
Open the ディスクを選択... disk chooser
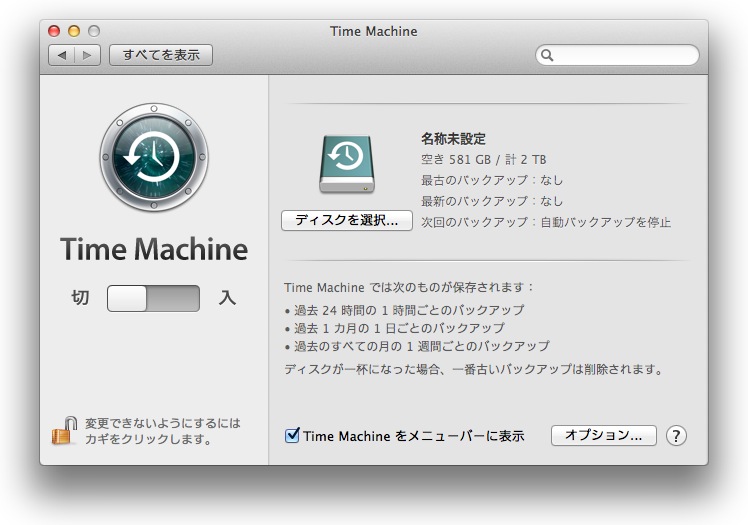pyautogui.click(x=347, y=221)
